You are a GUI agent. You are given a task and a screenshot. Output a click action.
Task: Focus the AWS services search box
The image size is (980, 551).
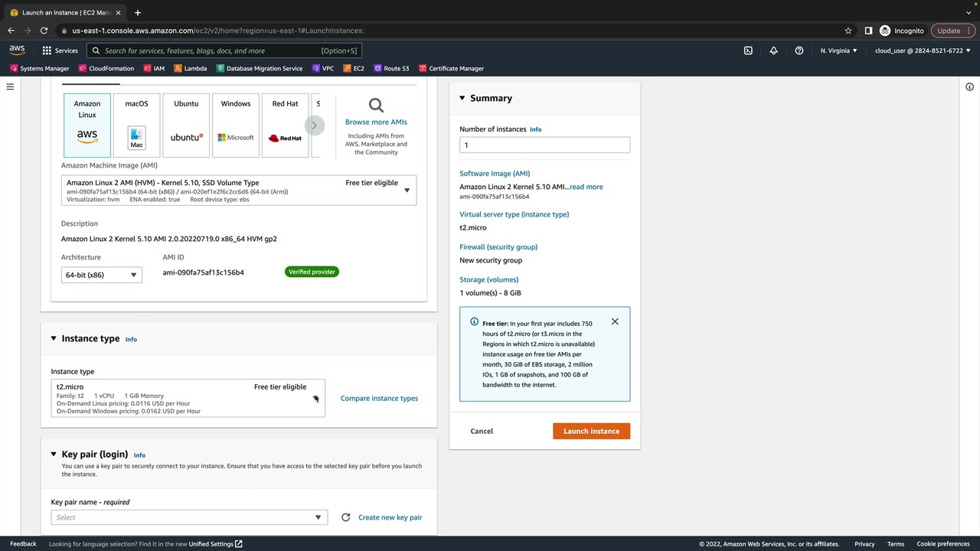click(x=224, y=51)
